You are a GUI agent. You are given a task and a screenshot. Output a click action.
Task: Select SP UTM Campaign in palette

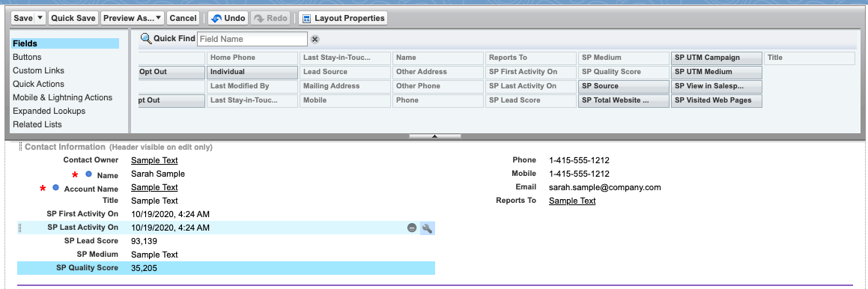tap(717, 58)
